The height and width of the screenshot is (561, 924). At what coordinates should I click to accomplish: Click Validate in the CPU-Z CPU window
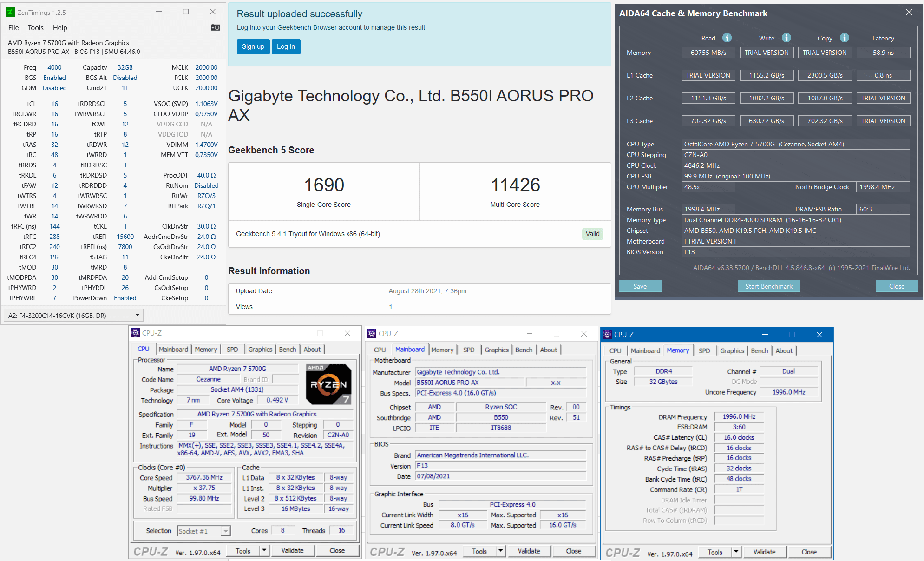point(292,550)
